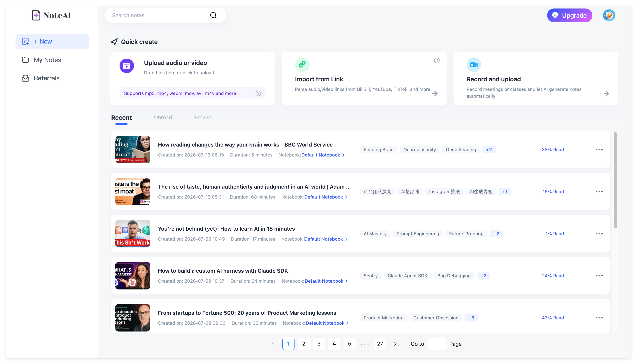
Task: Switch to the Unread tab
Action: coord(163,117)
